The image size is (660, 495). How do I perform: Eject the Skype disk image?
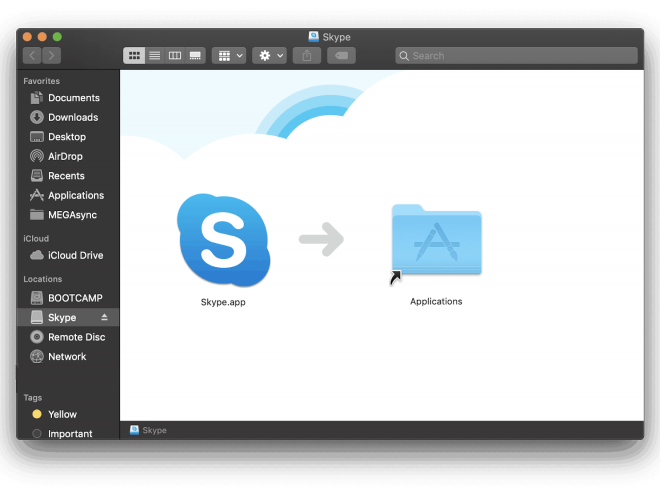(x=104, y=317)
